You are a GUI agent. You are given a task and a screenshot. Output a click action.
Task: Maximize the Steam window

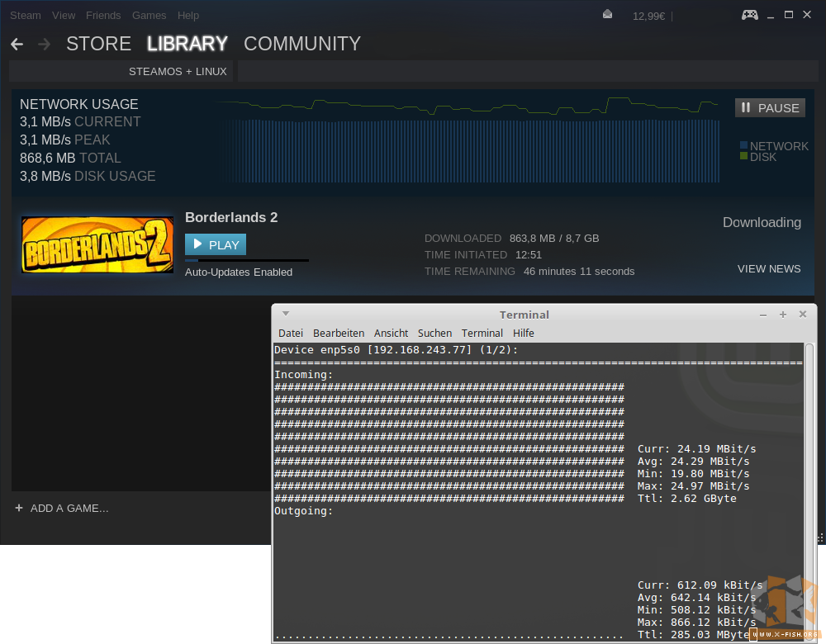click(789, 15)
